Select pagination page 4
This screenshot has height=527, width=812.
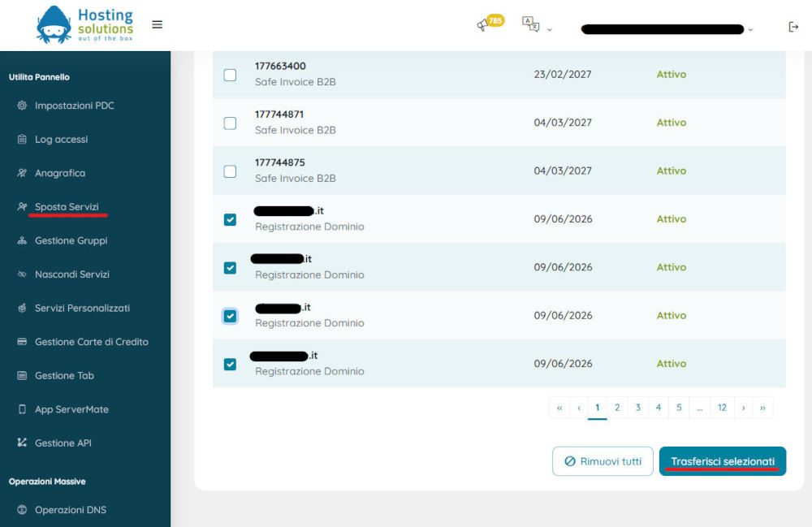[659, 408]
